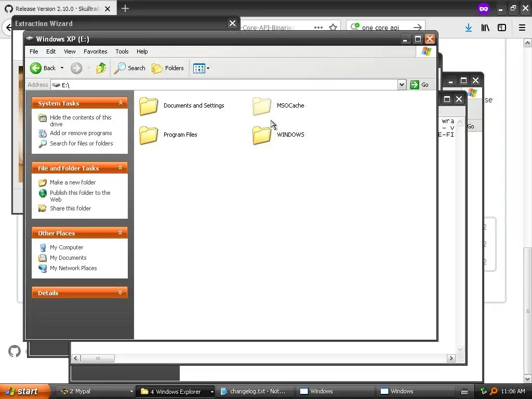Image resolution: width=532 pixels, height=399 pixels.
Task: Click the GitHub logo in page footer
Action: tap(15, 351)
